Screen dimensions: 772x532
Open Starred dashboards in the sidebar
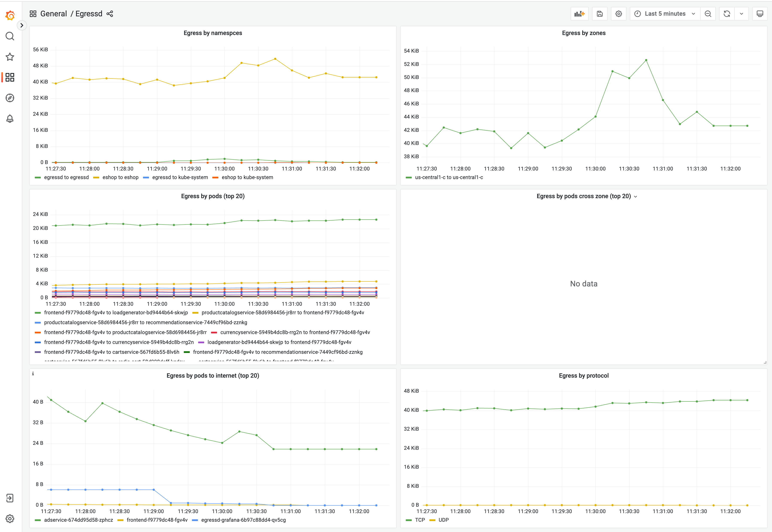(10, 57)
